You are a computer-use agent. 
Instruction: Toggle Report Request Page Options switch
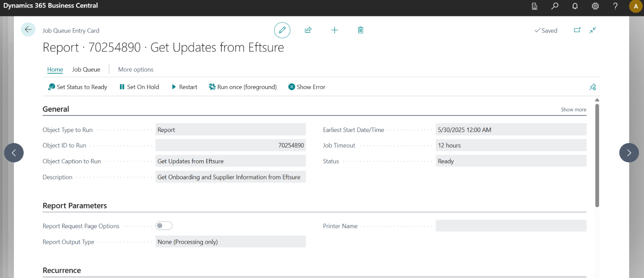[x=164, y=226]
